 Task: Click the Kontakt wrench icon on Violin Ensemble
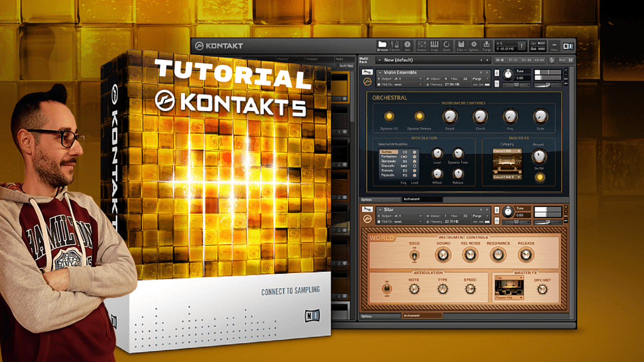click(x=367, y=72)
